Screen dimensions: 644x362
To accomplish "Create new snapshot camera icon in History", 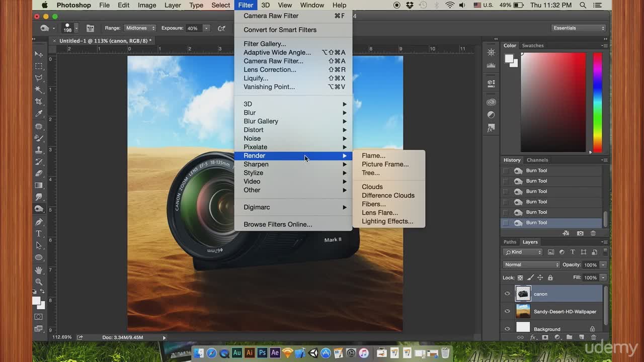I will click(x=580, y=233).
